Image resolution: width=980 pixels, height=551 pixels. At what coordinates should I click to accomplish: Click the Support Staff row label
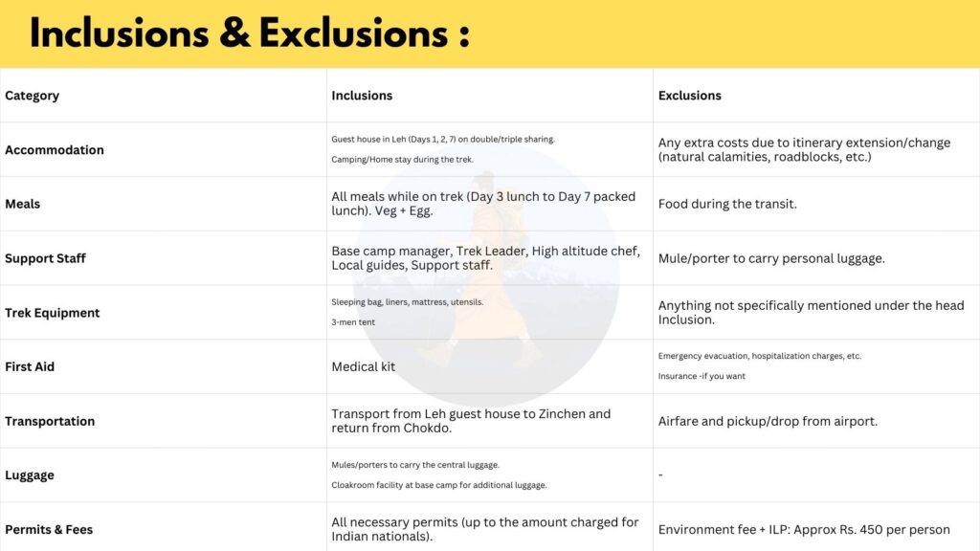click(45, 258)
